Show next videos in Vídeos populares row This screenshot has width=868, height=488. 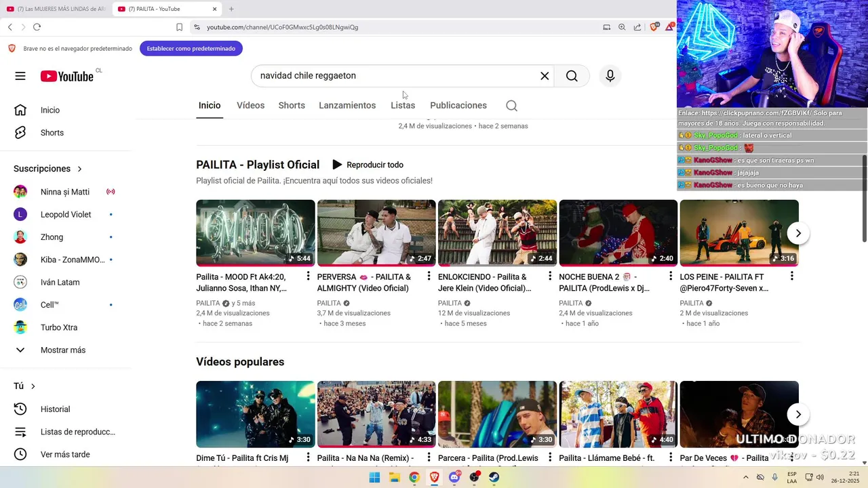[x=798, y=414]
